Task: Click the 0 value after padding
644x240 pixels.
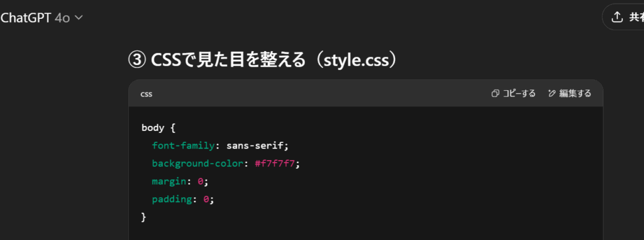Action: (206, 199)
